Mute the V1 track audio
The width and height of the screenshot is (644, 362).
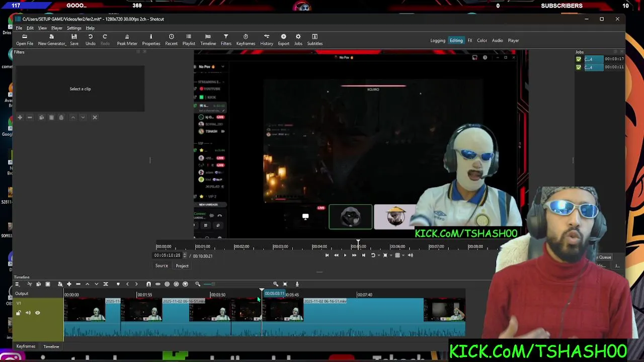tap(28, 313)
